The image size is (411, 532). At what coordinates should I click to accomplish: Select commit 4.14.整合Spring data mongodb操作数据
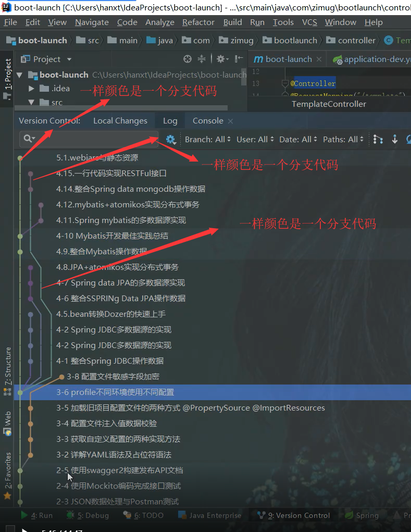pos(131,189)
